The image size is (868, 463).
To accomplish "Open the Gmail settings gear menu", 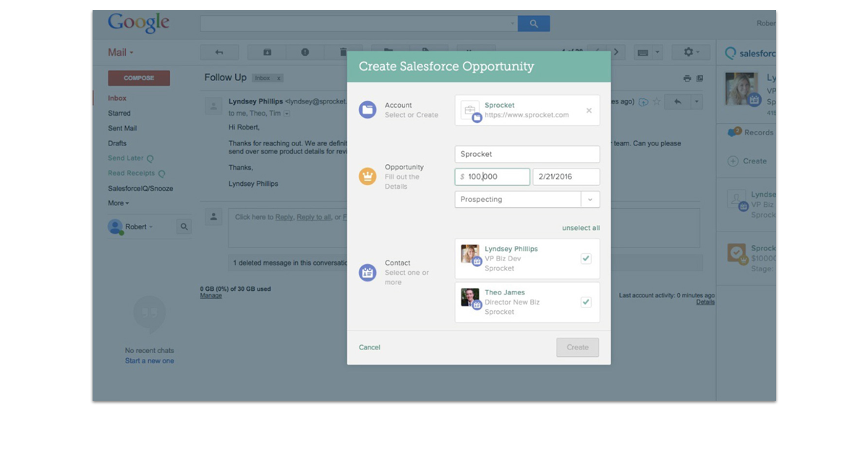I will point(691,52).
